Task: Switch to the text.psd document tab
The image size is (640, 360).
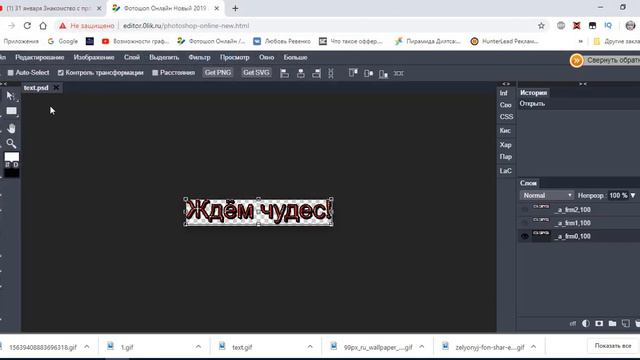Action: pos(36,88)
